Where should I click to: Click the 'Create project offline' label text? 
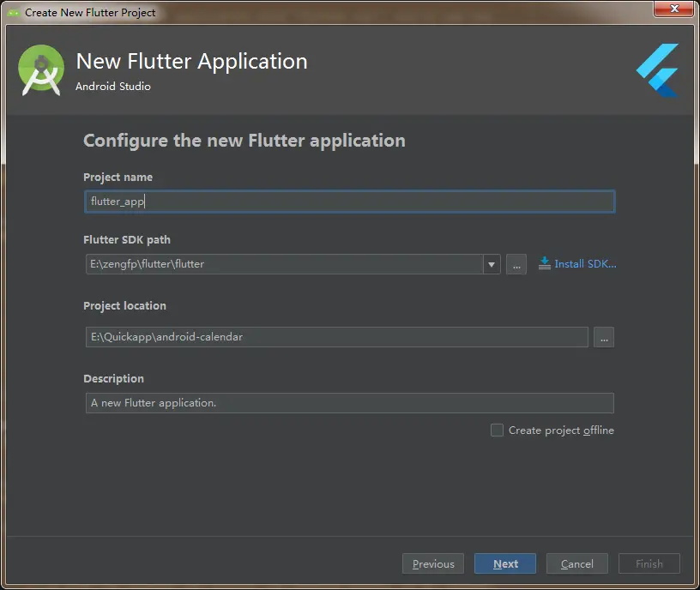click(x=561, y=430)
